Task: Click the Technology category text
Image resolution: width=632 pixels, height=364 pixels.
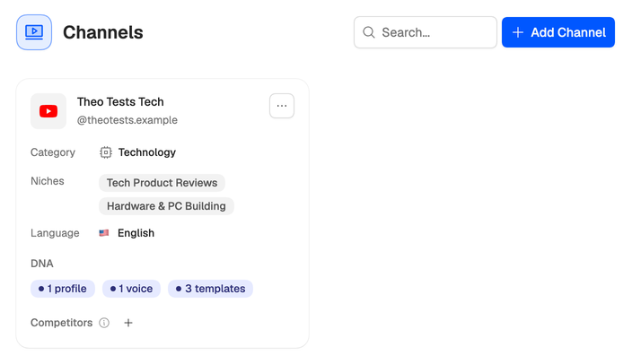Action: [x=147, y=152]
